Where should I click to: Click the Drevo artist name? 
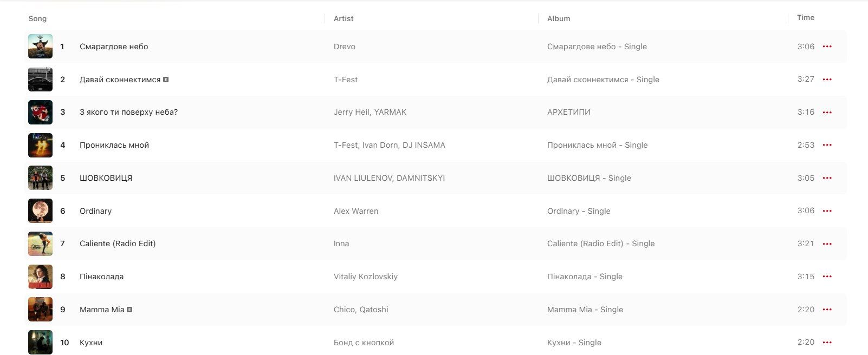(345, 47)
